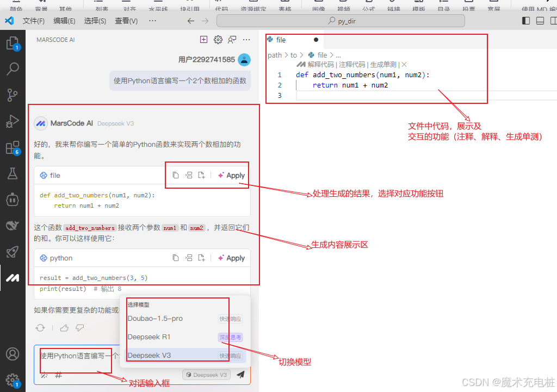The image size is (557, 392).
Task: Open the whale icon view in activity bar
Action: (13, 226)
